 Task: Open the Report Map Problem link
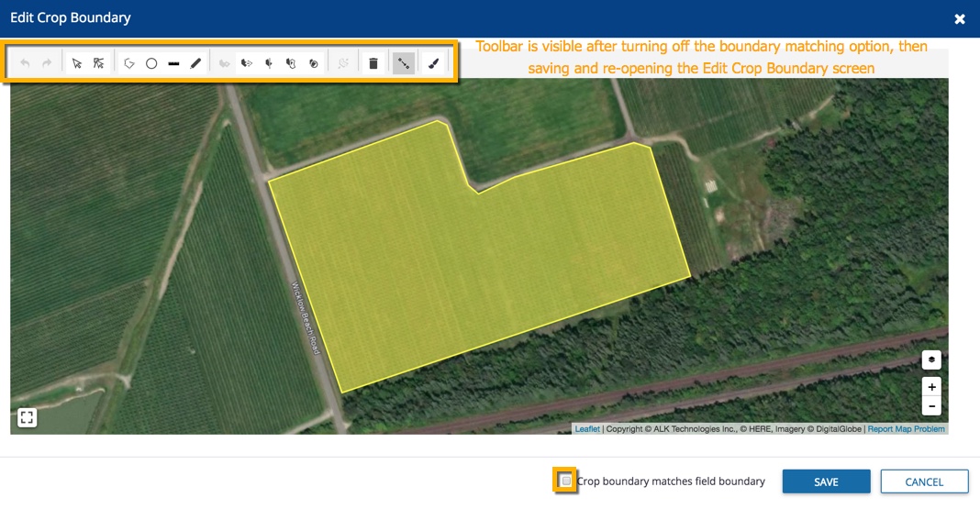pyautogui.click(x=906, y=429)
